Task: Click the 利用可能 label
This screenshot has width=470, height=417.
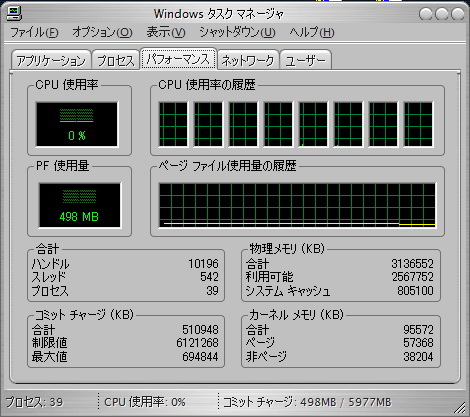Action: tap(269, 277)
